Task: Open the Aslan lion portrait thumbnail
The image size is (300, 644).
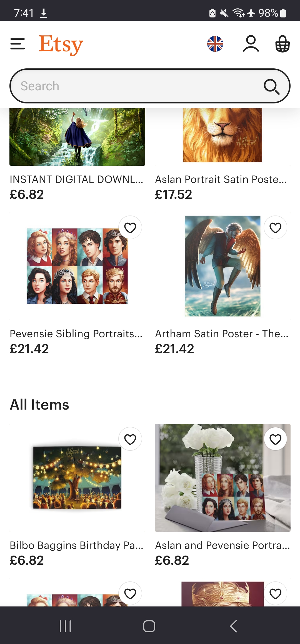Action: pos(222,135)
